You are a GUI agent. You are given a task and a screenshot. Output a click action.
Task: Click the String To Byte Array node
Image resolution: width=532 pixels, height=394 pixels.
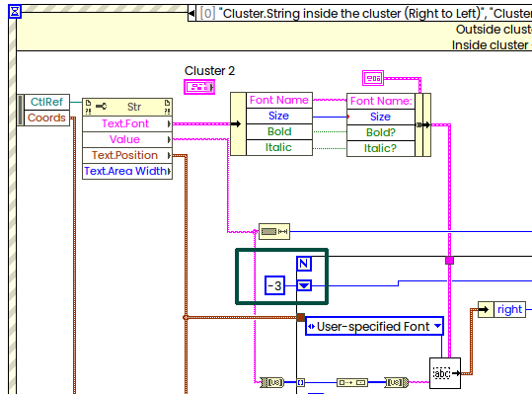(272, 383)
